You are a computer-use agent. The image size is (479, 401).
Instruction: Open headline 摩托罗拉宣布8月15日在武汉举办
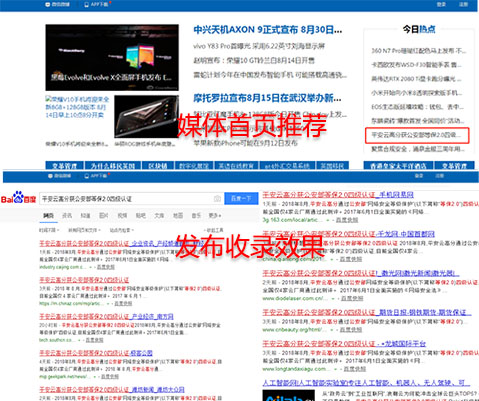coord(267,98)
